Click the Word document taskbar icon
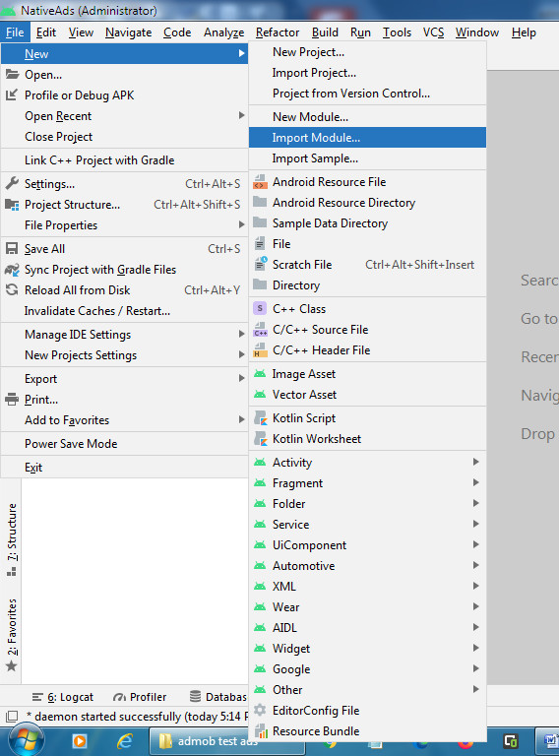Screen dimensions: 559x756 point(548,740)
